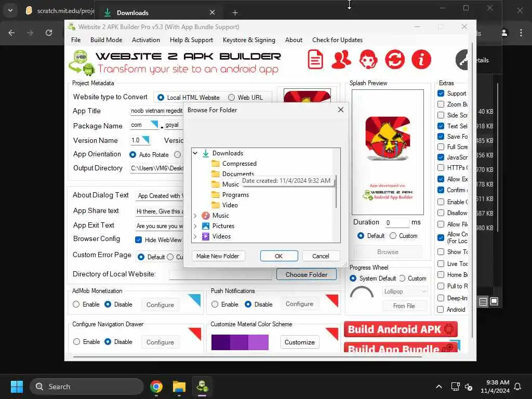Image resolution: width=532 pixels, height=399 pixels.
Task: Select Web URL radio button
Action: 231,98
